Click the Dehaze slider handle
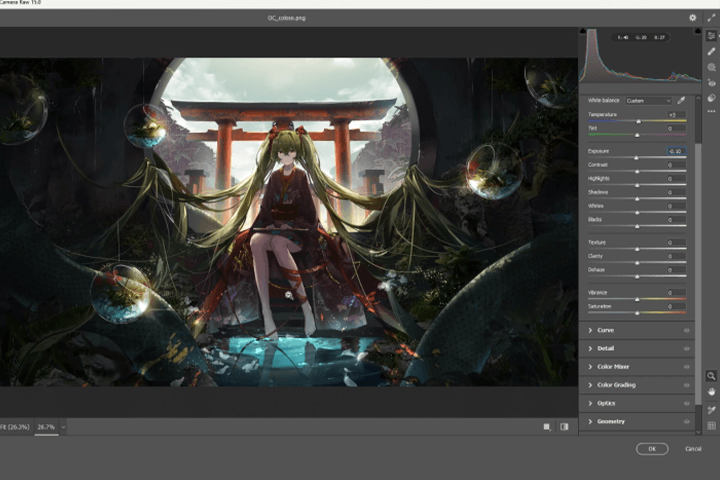Viewport: 720px width, 480px height. tap(637, 277)
